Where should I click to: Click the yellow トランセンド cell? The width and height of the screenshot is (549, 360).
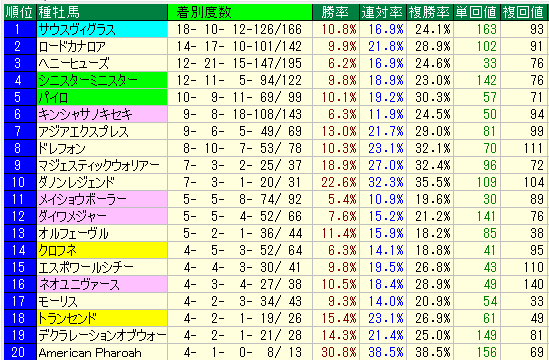coord(102,318)
